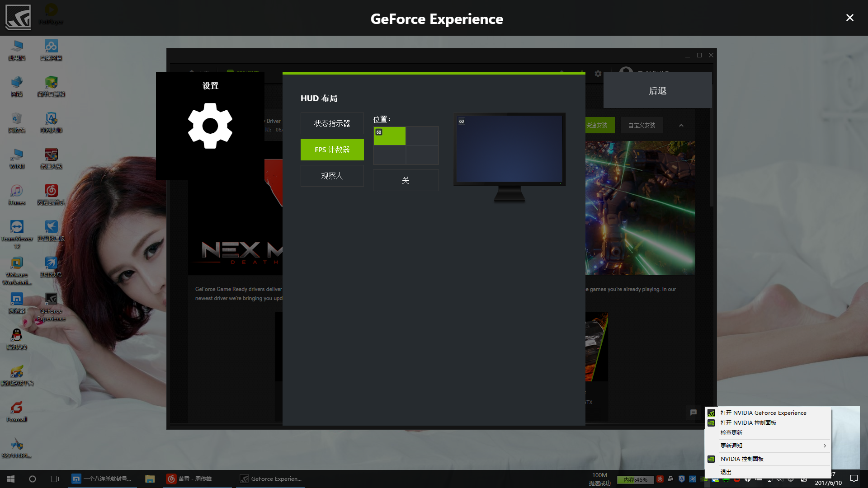The width and height of the screenshot is (868, 488).
Task: Open the 网络 desktop icon
Action: click(x=17, y=86)
